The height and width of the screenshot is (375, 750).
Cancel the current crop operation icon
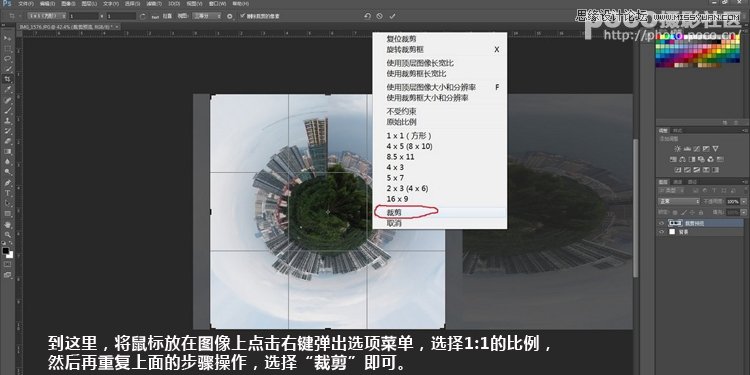pos(379,16)
